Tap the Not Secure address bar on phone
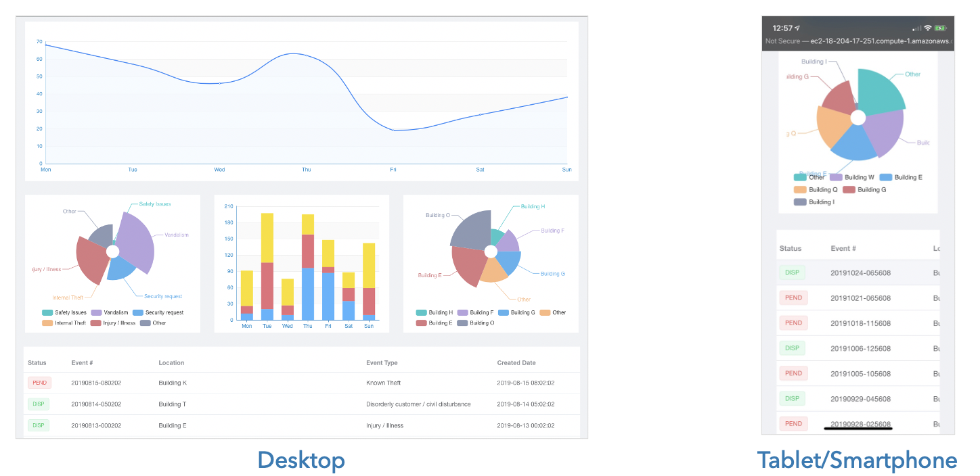 point(858,41)
